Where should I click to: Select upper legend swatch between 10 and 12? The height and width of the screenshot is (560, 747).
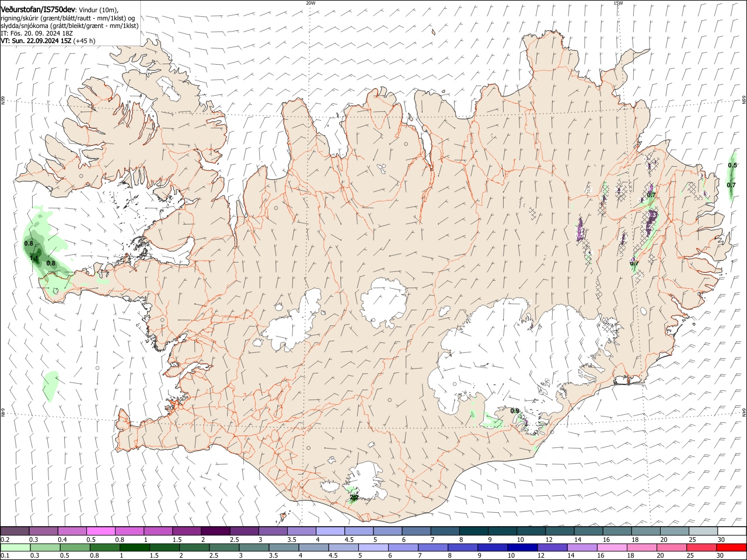pos(531,531)
